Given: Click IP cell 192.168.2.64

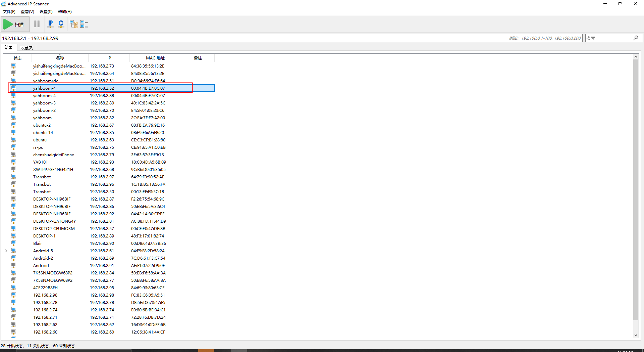Looking at the screenshot, I should click(102, 73).
